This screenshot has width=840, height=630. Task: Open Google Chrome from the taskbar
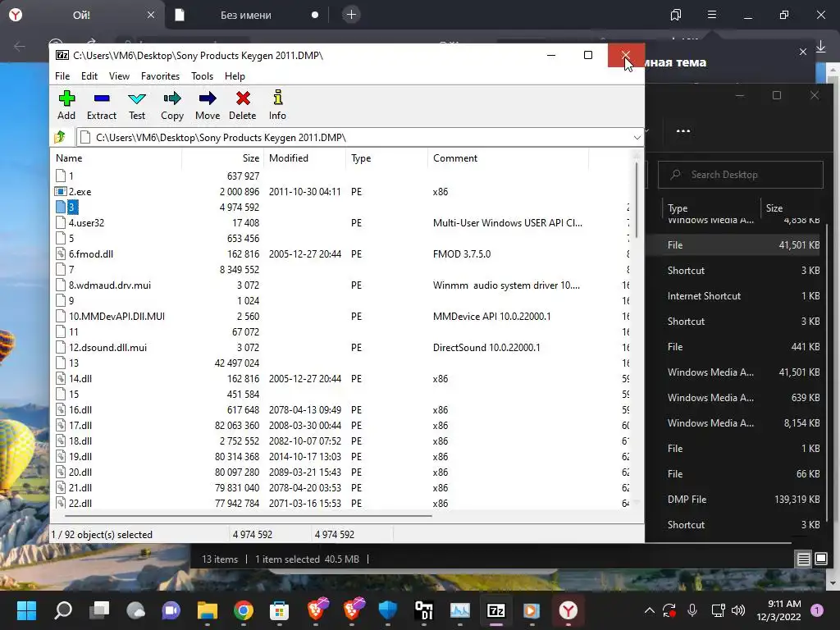(x=243, y=610)
